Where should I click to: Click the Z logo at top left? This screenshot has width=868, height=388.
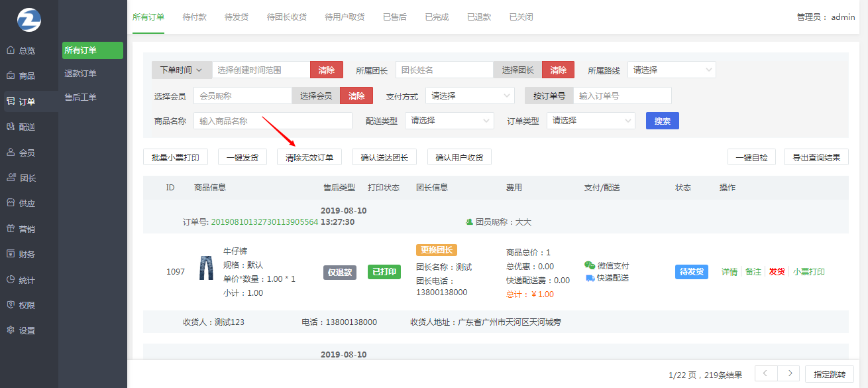tap(29, 20)
